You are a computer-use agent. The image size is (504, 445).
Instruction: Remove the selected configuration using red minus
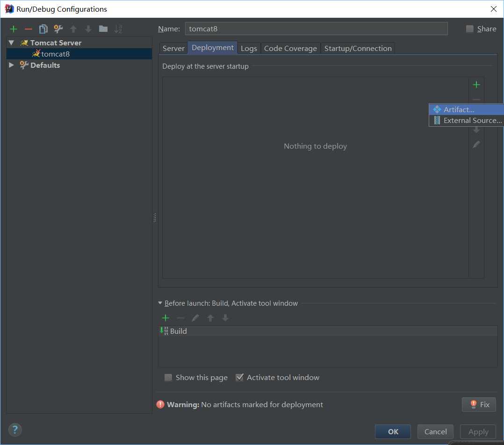coord(28,29)
